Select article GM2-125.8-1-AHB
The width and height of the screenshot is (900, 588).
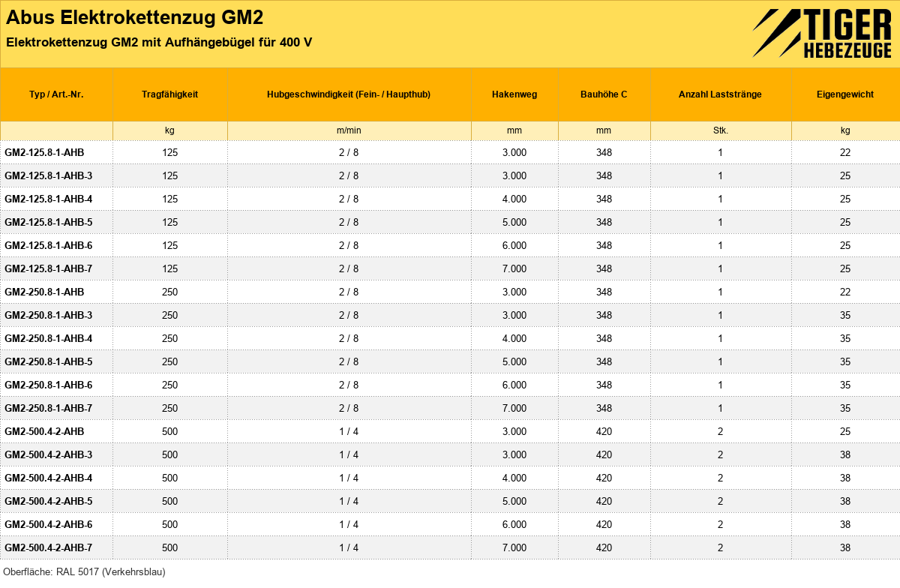coord(44,152)
